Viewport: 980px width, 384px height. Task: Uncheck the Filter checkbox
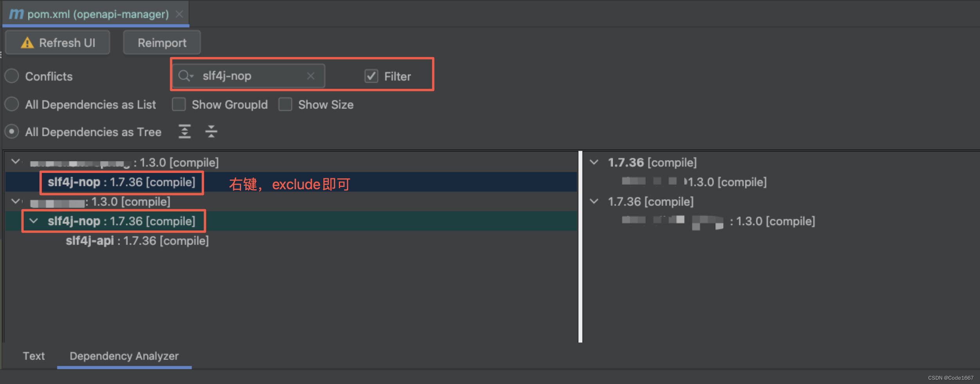coord(371,76)
